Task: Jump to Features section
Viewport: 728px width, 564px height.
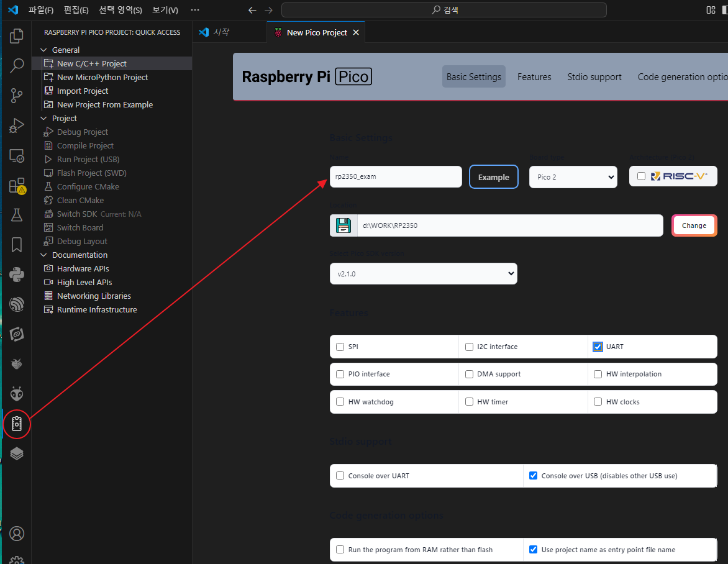Action: [x=534, y=77]
